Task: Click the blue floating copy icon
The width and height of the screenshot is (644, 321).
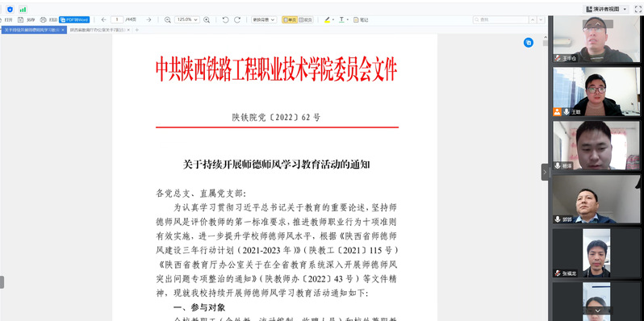Action: 529,43
